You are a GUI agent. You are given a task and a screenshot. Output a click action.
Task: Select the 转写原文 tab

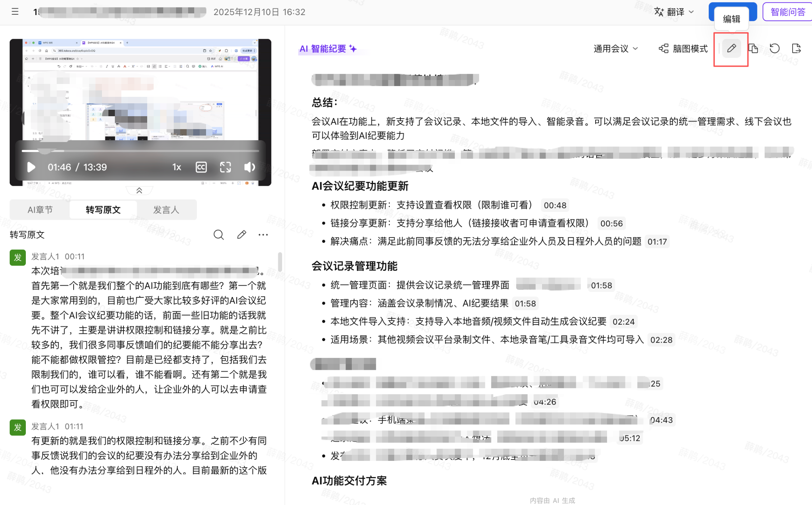coord(103,209)
